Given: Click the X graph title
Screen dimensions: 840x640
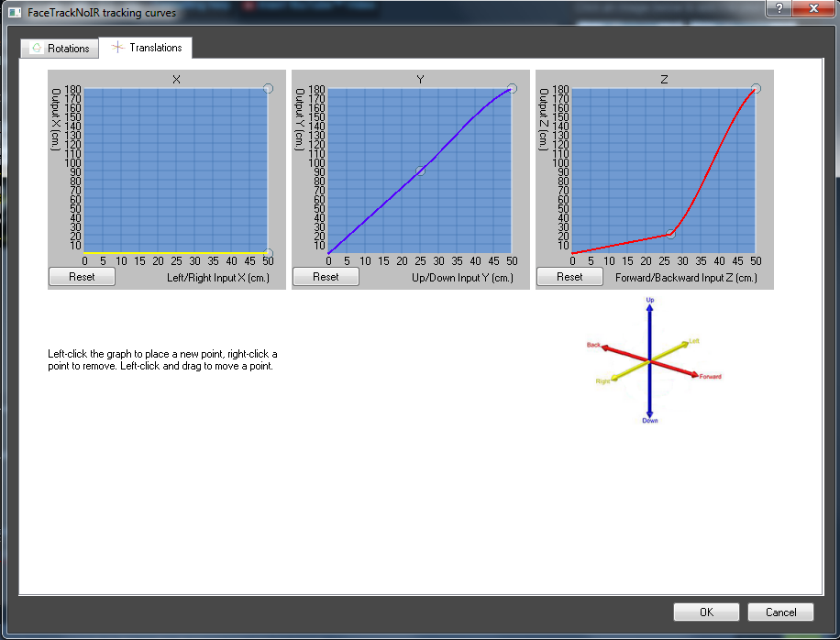Looking at the screenshot, I should coord(176,79).
